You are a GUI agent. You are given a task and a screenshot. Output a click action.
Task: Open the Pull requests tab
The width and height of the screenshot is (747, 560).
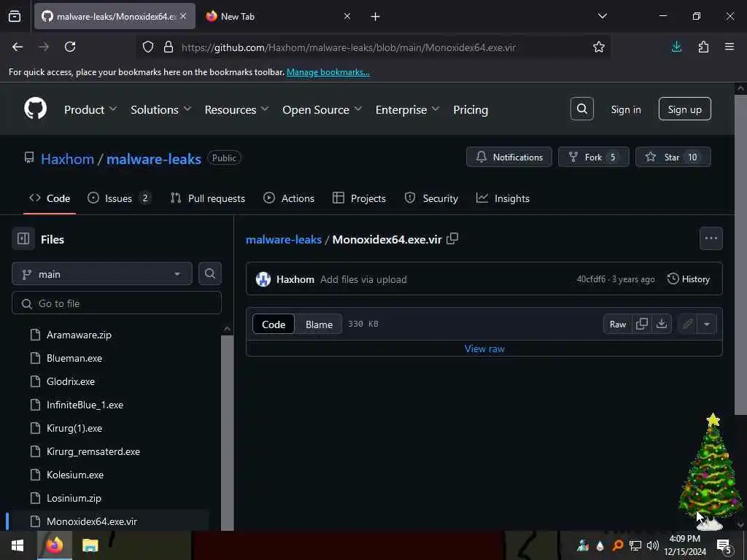pyautogui.click(x=208, y=198)
